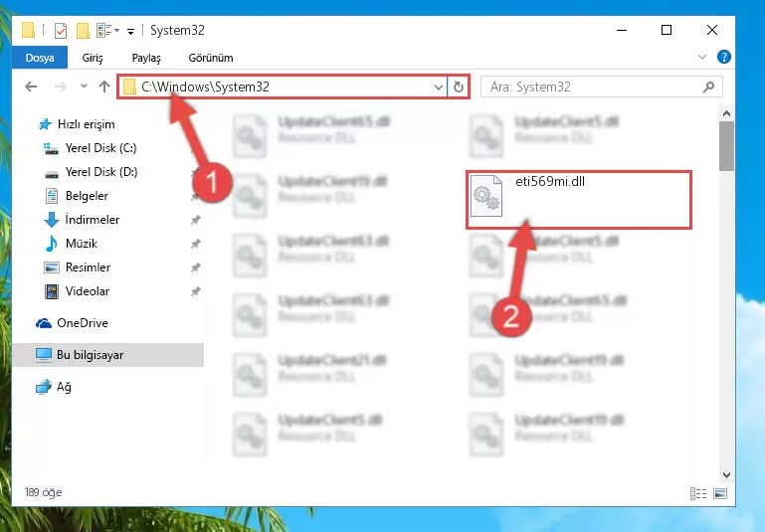This screenshot has width=765, height=532.
Task: Open Help with the blue question mark icon
Action: point(723,57)
